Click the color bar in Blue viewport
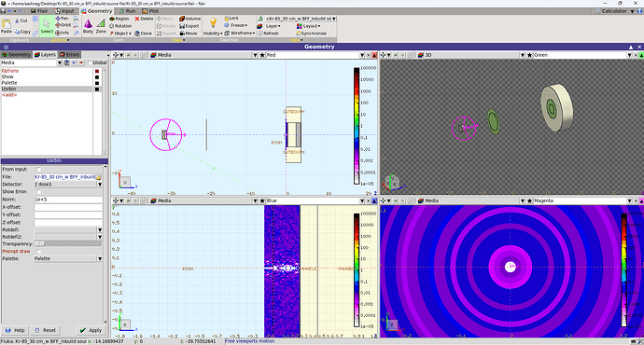 357,270
